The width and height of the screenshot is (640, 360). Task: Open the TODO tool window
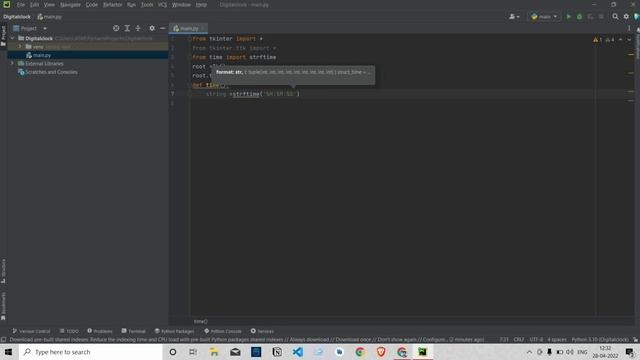pos(69,331)
